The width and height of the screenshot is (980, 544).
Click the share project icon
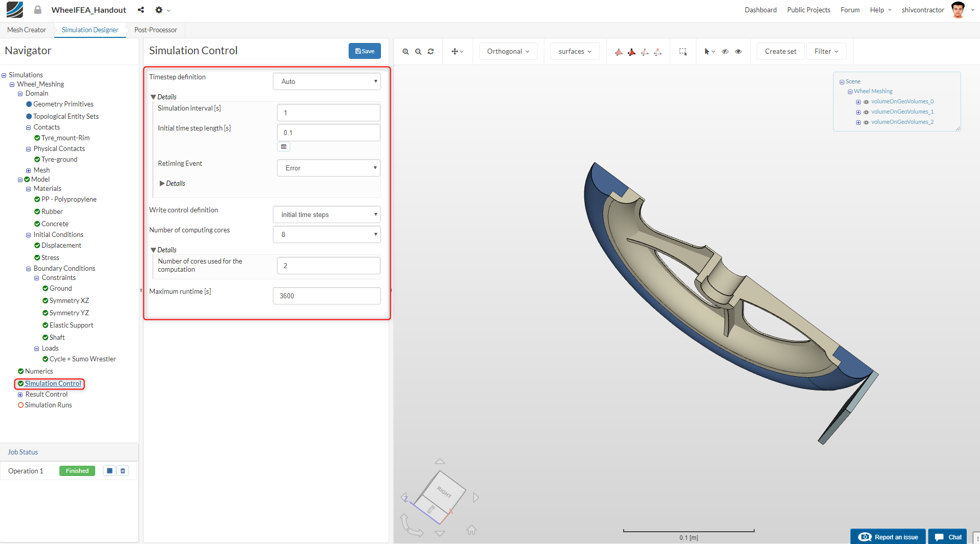[141, 10]
